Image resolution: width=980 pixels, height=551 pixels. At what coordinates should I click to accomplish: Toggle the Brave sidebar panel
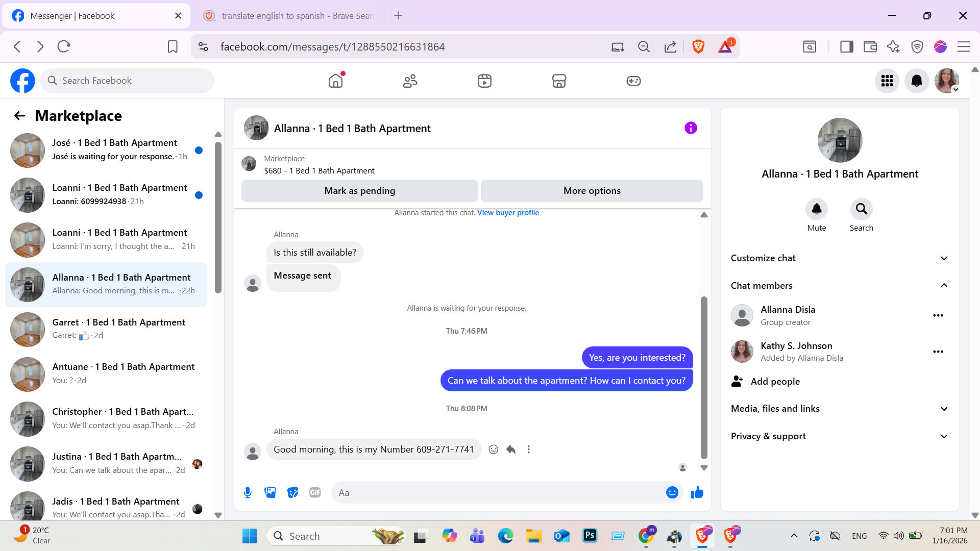[846, 47]
